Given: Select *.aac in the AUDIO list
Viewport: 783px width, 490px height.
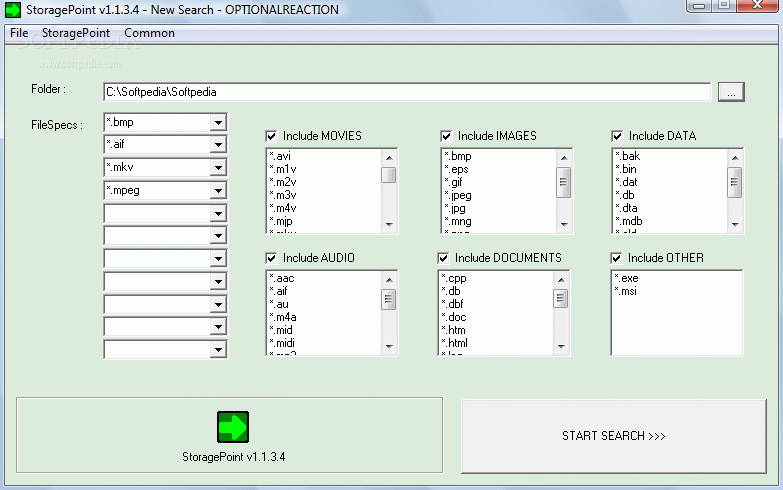Looking at the screenshot, I should (282, 279).
